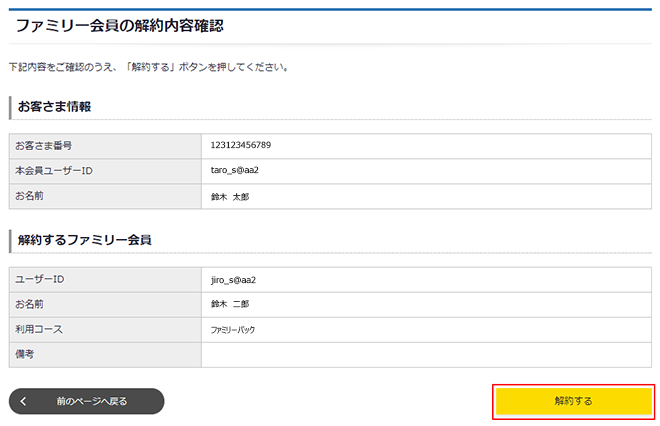Click the name value 鈴木 二郎
Viewport: 660px width, 426px height.
click(x=229, y=304)
